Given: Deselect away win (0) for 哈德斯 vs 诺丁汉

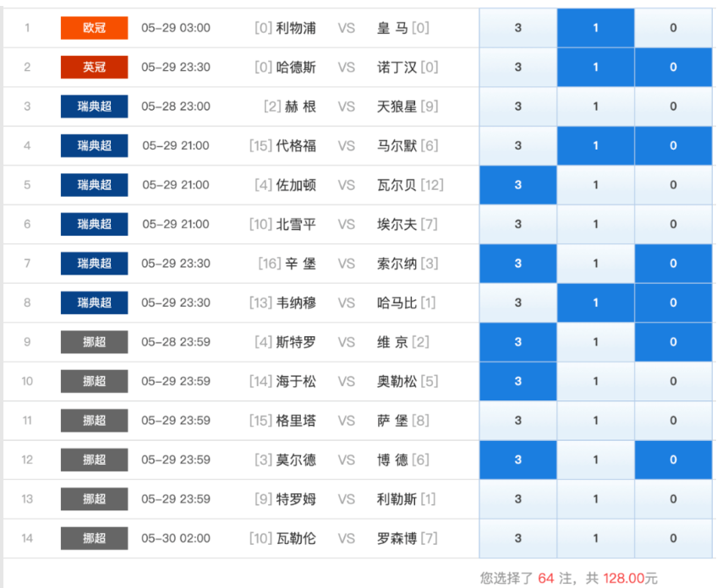Looking at the screenshot, I should pyautogui.click(x=673, y=68).
